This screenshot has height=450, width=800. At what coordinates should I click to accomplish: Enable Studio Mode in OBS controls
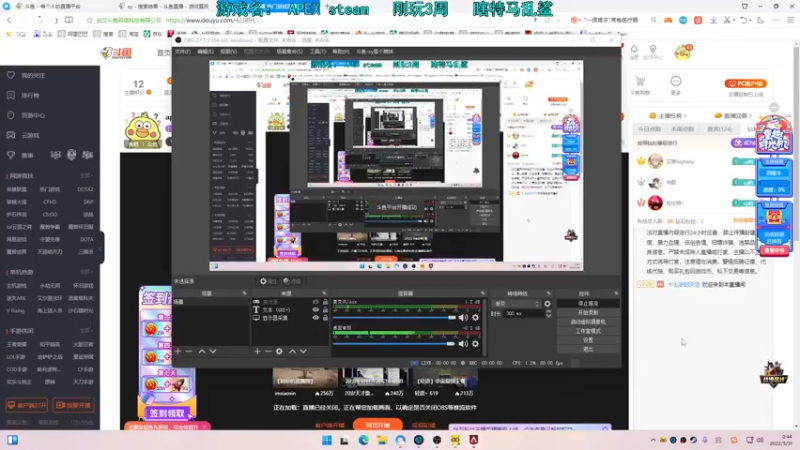pos(588,331)
